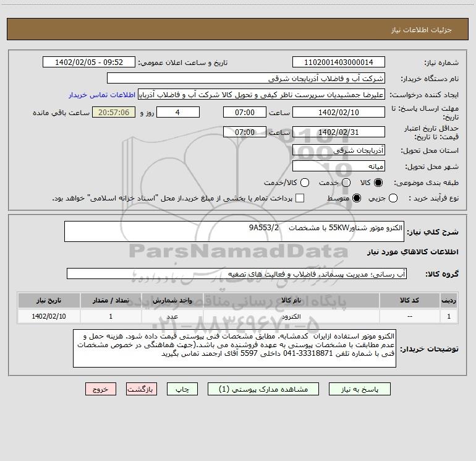
Task: Click the row number cell 1 in the goods table
Action: [x=449, y=316]
